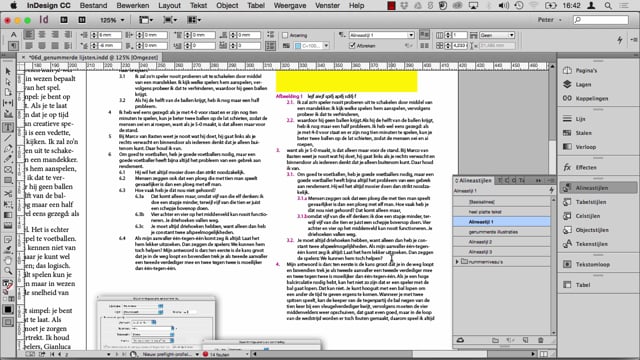Toggle the Arcering checkbox
Viewport: 640px width, 360px height.
[x=285, y=35]
